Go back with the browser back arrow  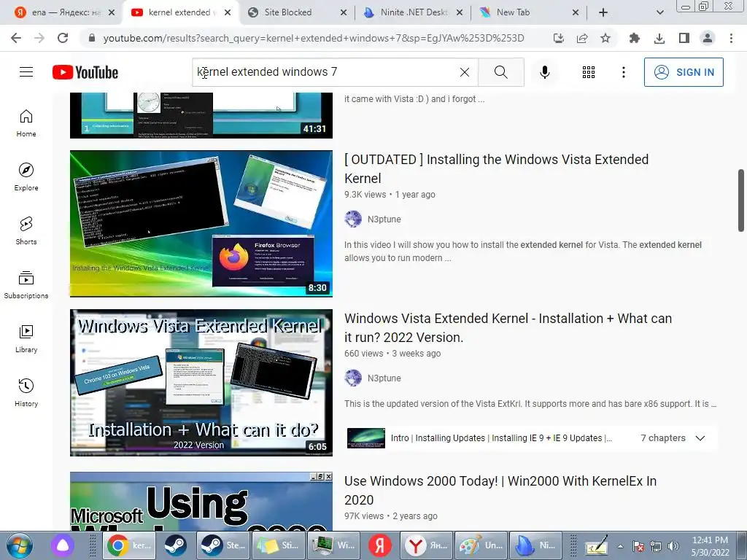pos(16,38)
